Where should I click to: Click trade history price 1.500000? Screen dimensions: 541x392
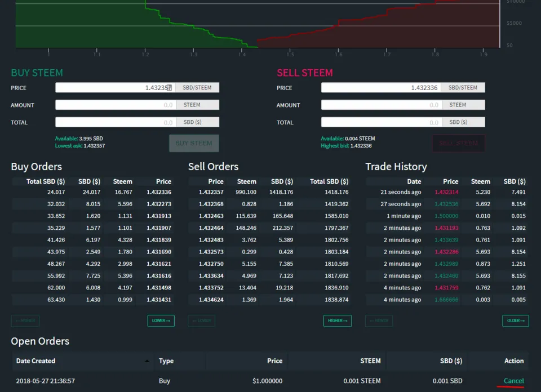point(446,216)
